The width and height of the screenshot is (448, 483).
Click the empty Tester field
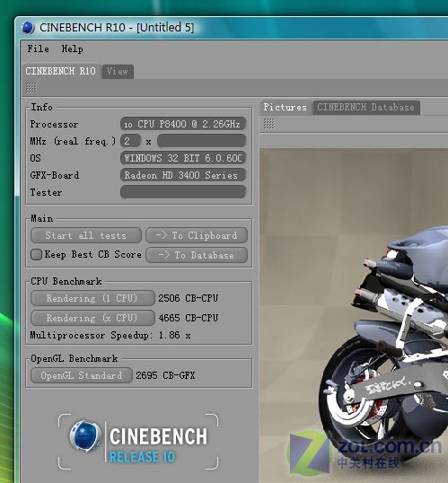point(183,192)
